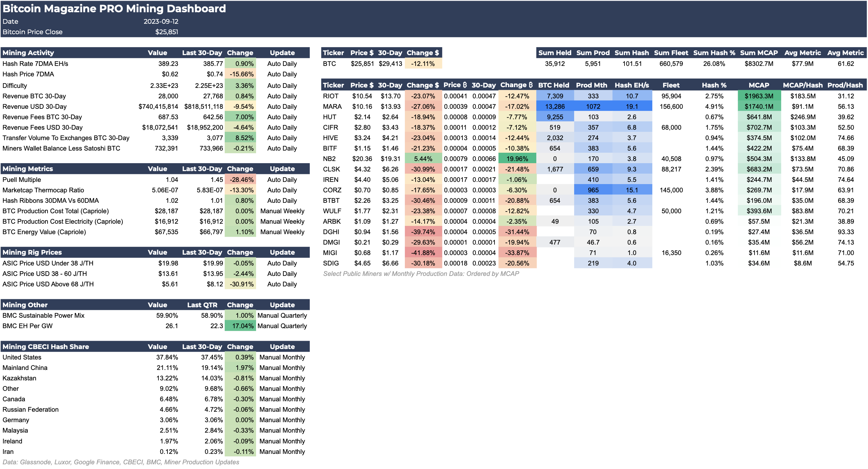Select the Mining Metrics section header
Screen dimensions: 868x469
coord(28,169)
